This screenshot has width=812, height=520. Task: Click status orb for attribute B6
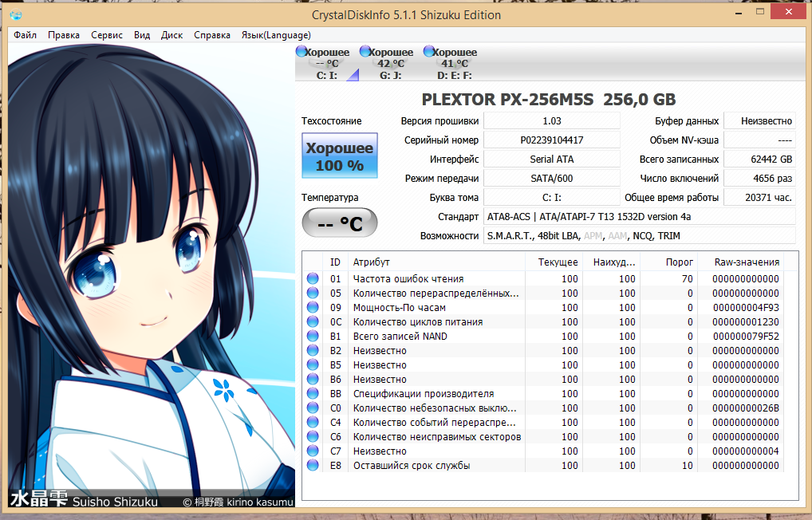click(x=313, y=379)
